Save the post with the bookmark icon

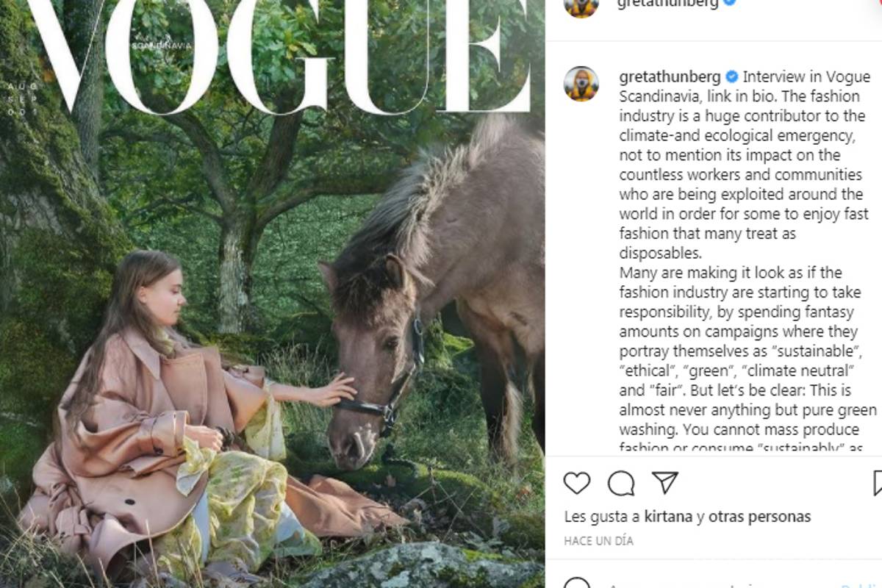[878, 483]
